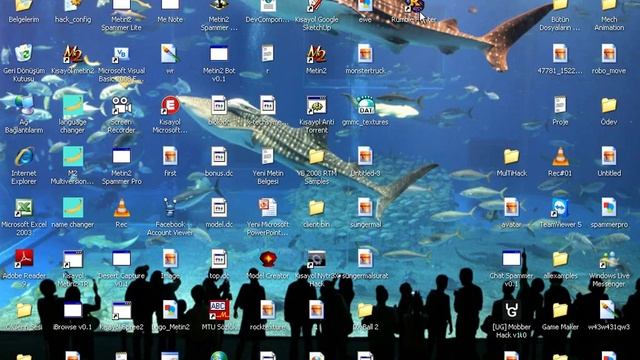Select the top.dc file
The image size is (640, 360).
(x=219, y=259)
